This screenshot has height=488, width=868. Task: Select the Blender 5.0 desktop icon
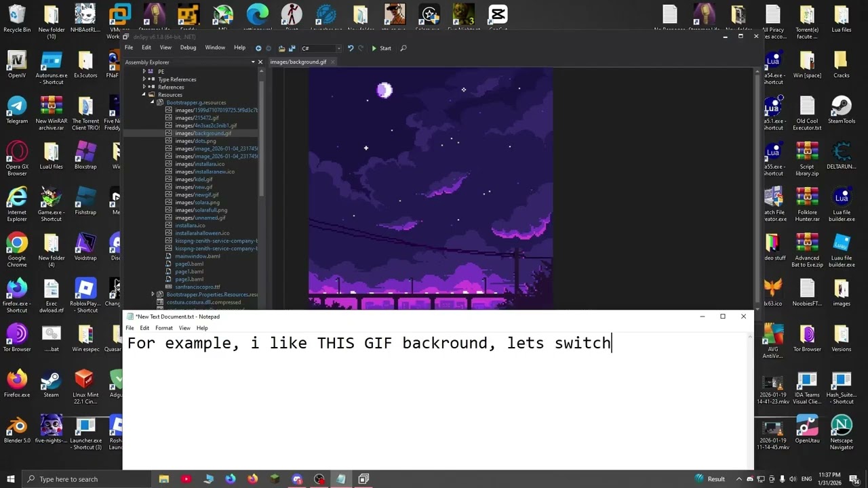click(x=17, y=430)
